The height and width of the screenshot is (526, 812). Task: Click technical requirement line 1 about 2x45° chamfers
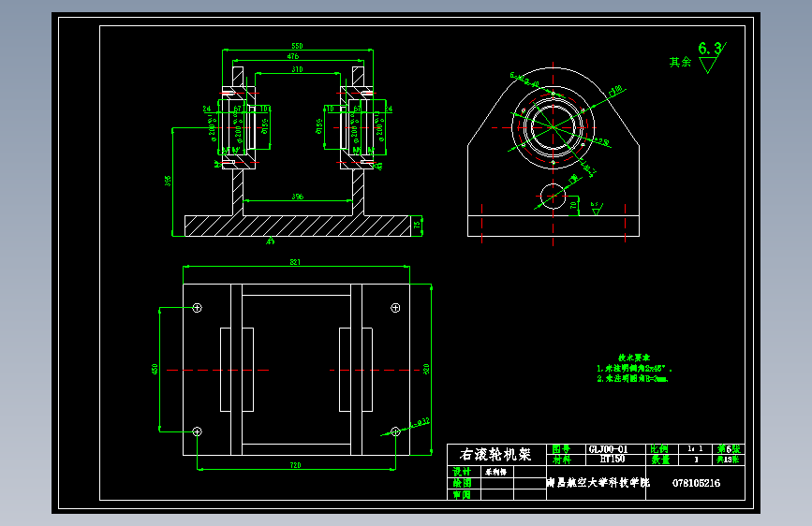tap(634, 369)
